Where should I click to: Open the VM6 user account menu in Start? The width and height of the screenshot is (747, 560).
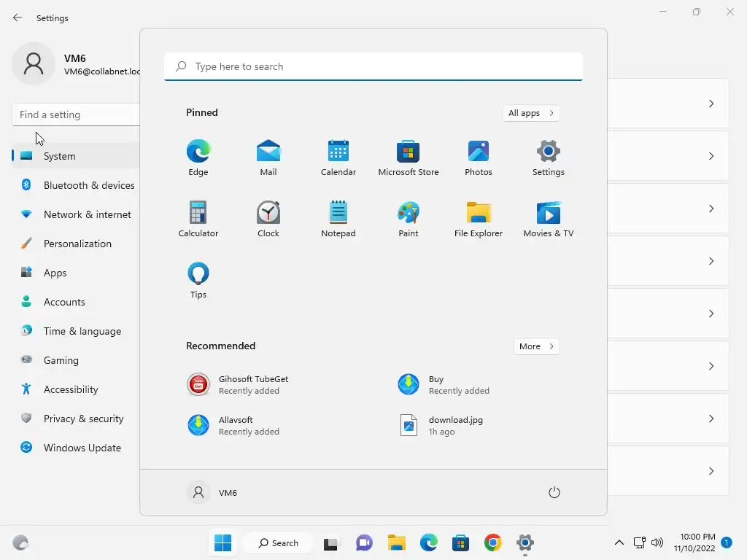pos(212,492)
